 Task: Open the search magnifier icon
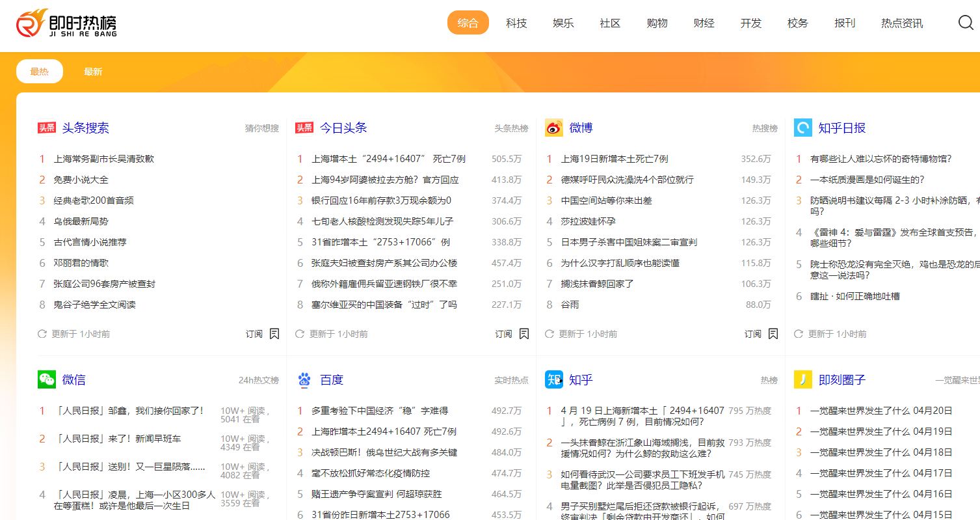click(966, 23)
